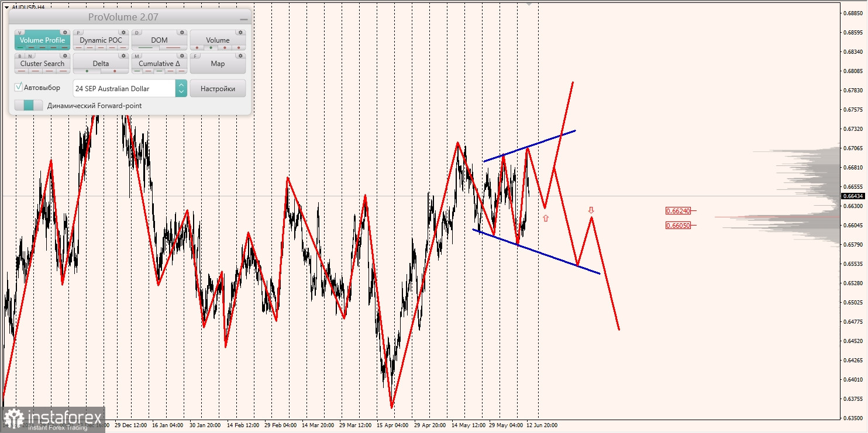Image resolution: width=868 pixels, height=433 pixels.
Task: Open the Настройки settings button
Action: (218, 88)
